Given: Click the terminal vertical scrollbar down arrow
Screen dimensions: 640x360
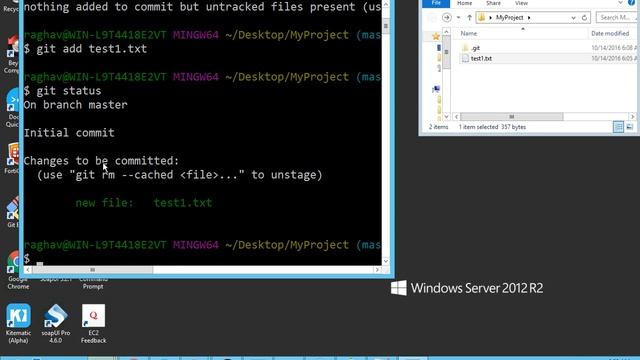Looking at the screenshot, I should (x=386, y=261).
